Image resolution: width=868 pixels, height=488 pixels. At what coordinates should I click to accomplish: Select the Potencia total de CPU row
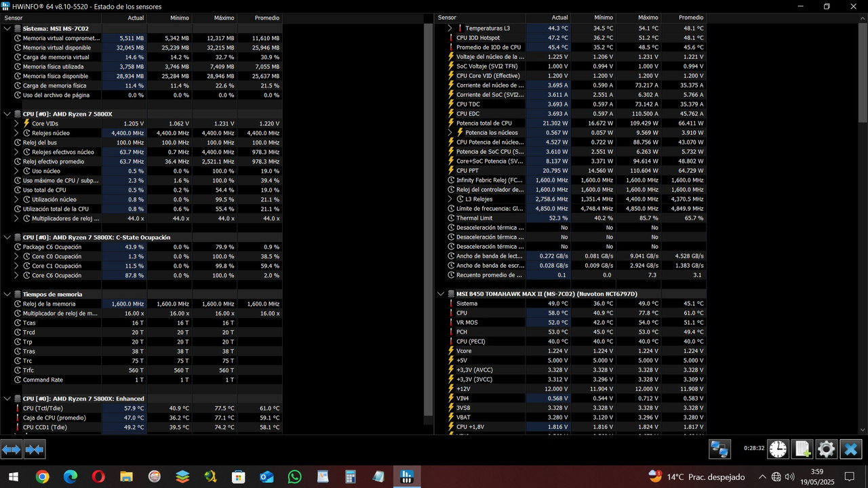click(x=570, y=123)
